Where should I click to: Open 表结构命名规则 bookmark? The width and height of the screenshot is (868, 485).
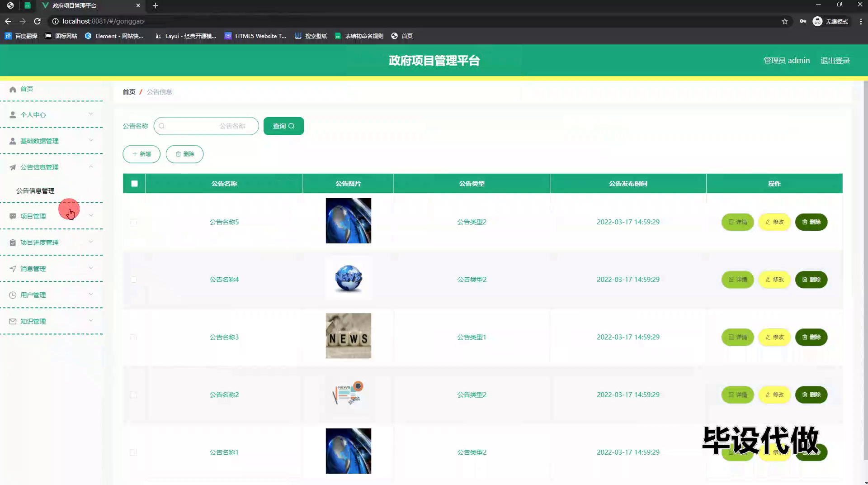pyautogui.click(x=359, y=36)
